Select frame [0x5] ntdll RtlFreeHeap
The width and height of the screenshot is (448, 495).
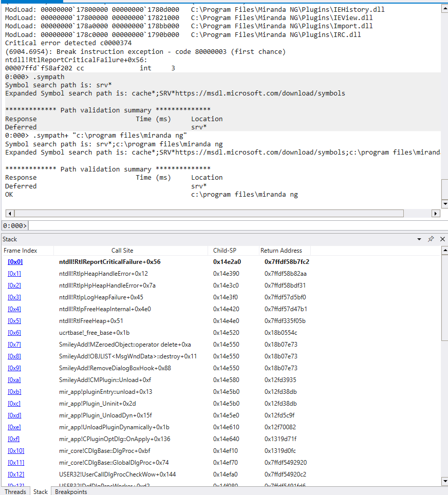pos(14,321)
